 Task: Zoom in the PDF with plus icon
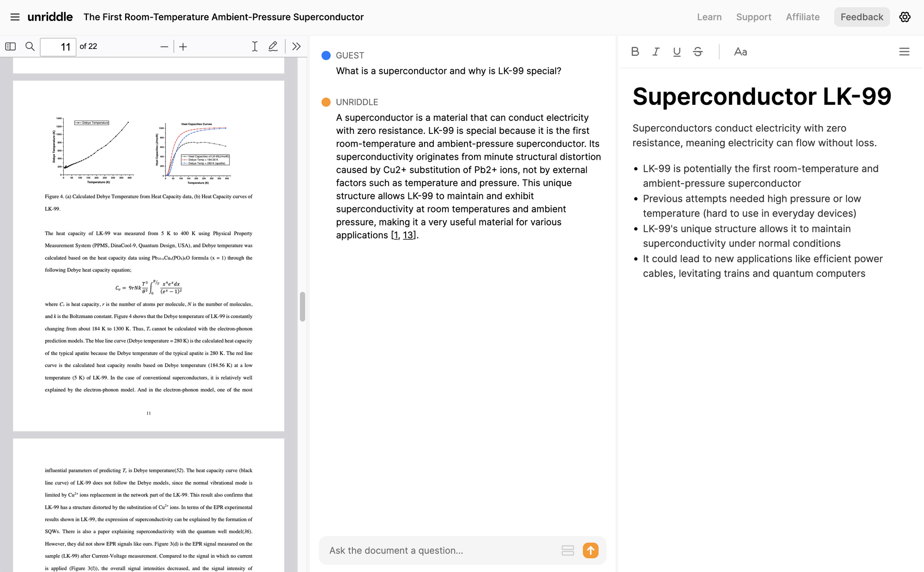click(183, 47)
